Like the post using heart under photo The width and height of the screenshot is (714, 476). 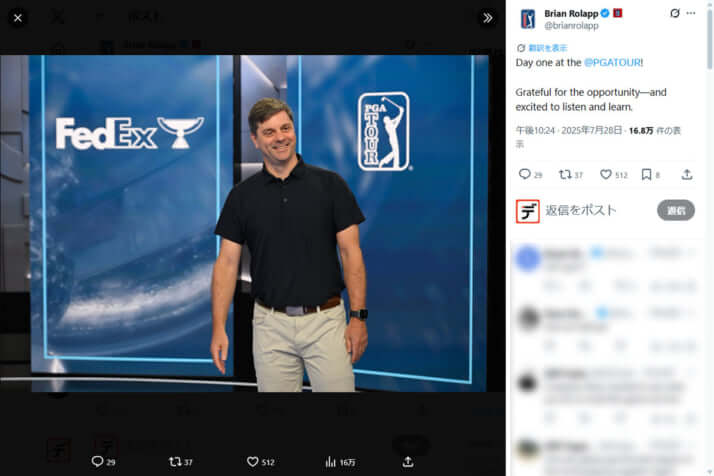(x=253, y=461)
